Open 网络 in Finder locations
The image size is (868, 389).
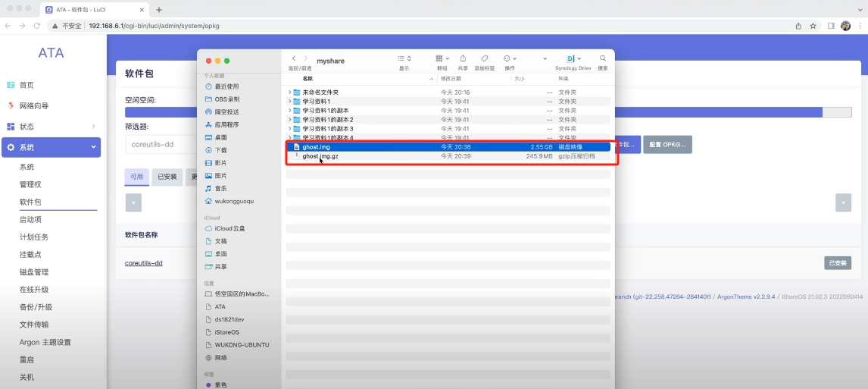(221, 357)
